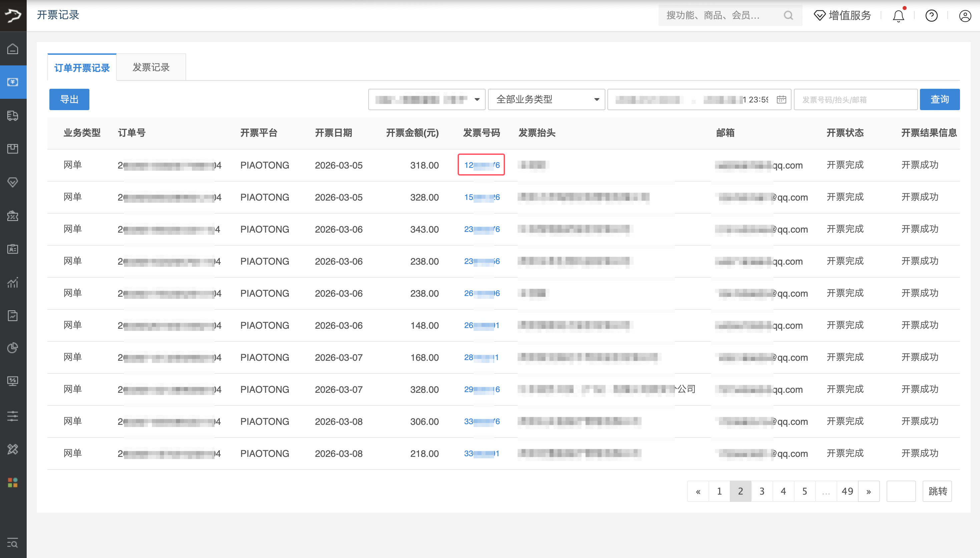Go to previous page with « button
The image size is (980, 558).
pyautogui.click(x=698, y=491)
